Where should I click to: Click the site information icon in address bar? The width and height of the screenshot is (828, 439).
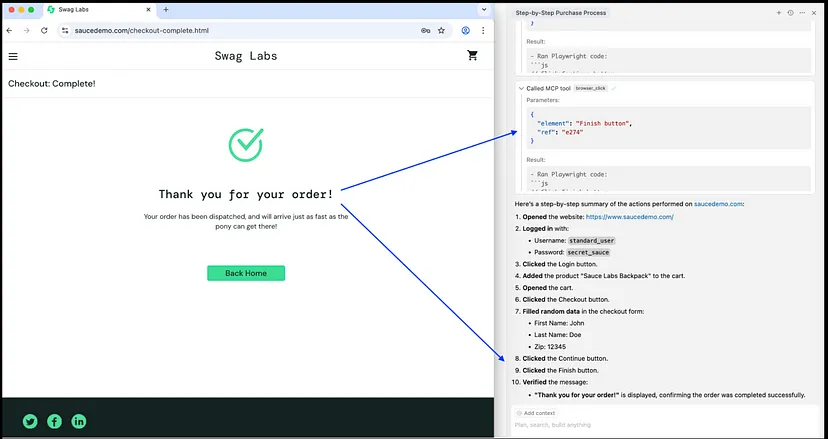[x=64, y=31]
